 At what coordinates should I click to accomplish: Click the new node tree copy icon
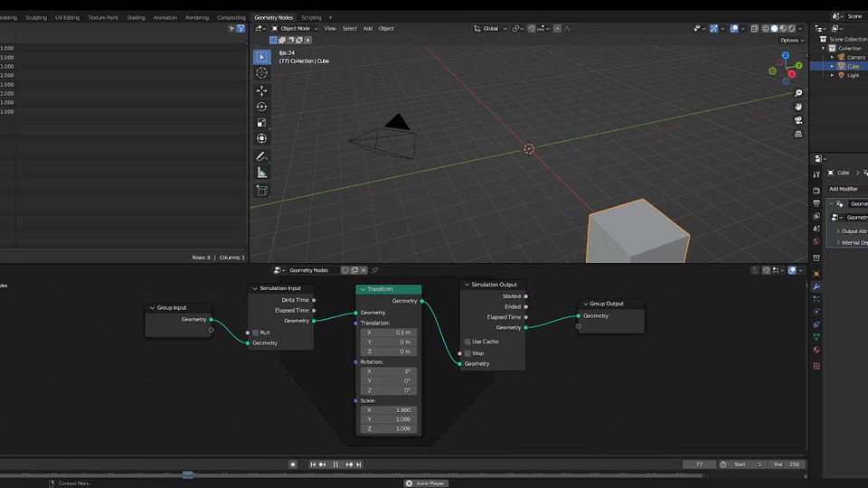point(354,270)
